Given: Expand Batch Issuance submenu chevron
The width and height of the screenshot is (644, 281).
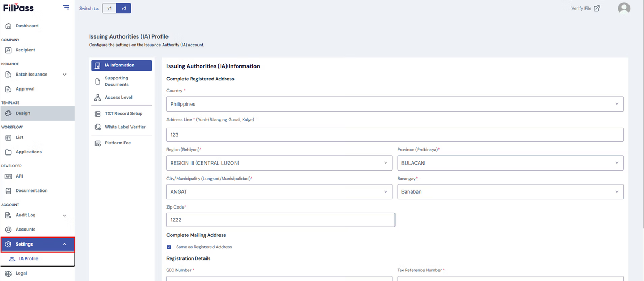Looking at the screenshot, I should [x=65, y=75].
